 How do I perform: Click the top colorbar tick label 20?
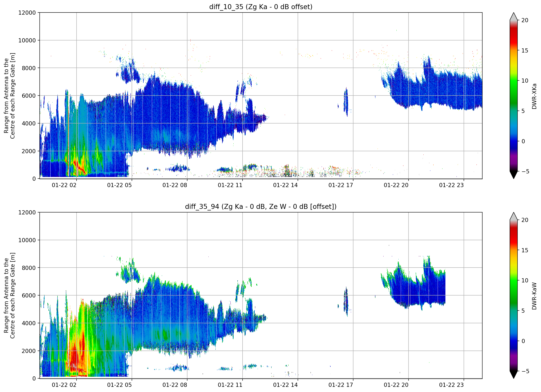(x=525, y=20)
